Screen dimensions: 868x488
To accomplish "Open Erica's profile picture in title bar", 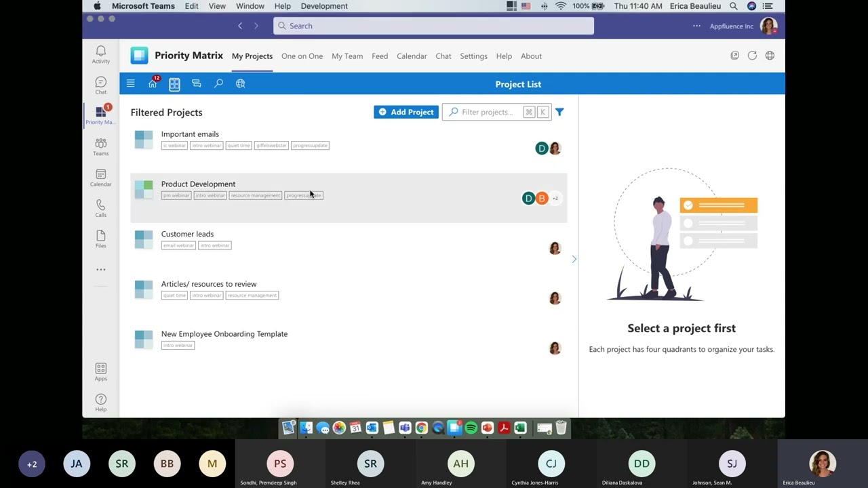I will click(768, 26).
